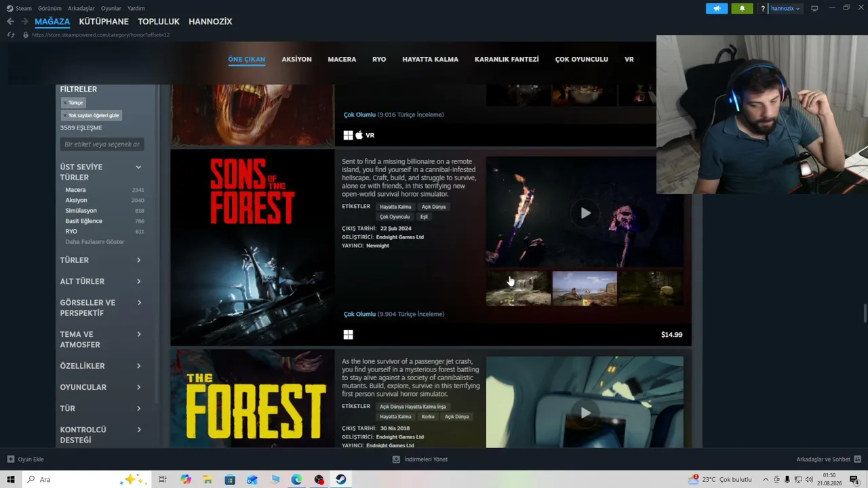The image size is (868, 488).
Task: Click the 'Oyun Ekle' plus icon
Action: tap(11, 460)
